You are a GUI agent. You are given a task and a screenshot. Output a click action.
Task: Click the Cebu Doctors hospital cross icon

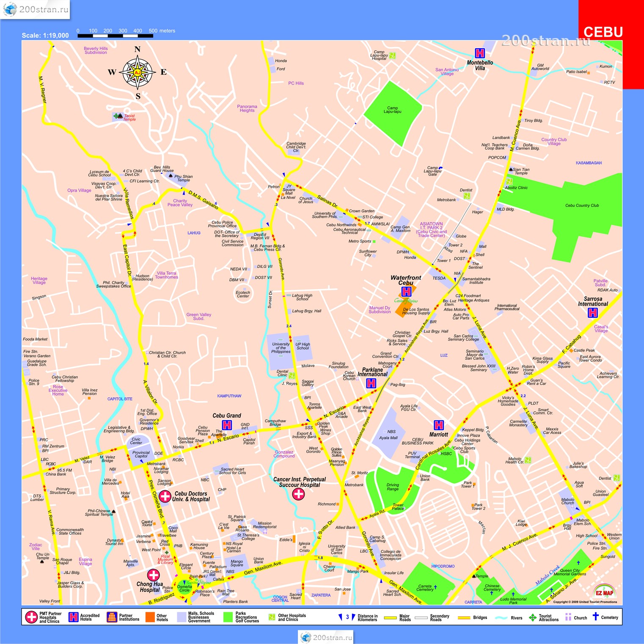165,496
